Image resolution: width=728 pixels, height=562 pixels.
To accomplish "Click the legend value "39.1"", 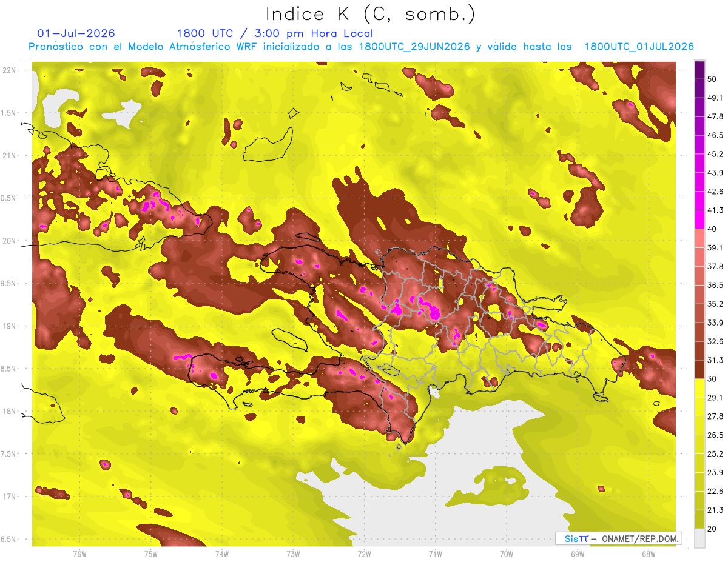I will click(x=715, y=248).
